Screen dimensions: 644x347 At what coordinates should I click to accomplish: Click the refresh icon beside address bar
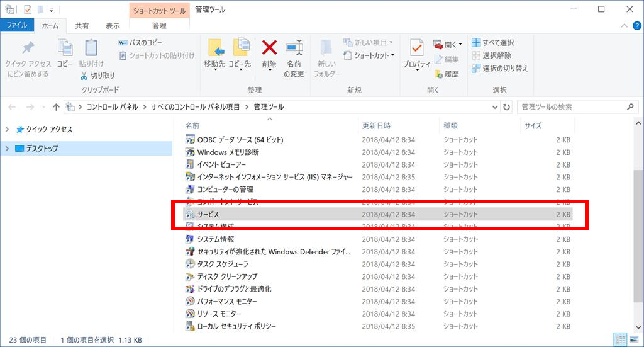click(506, 107)
